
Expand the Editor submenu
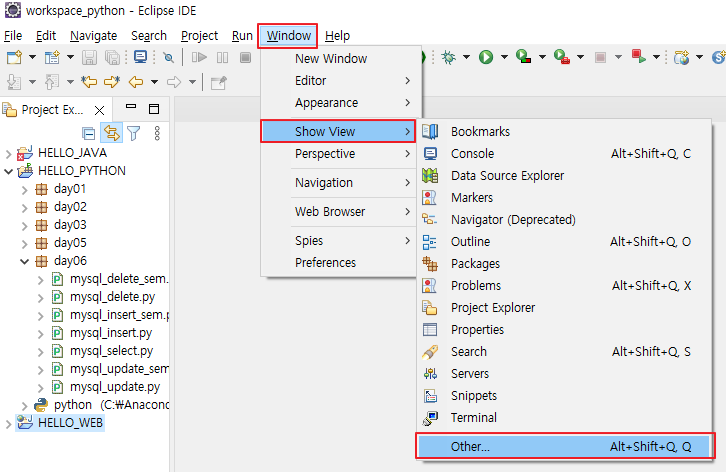340,81
